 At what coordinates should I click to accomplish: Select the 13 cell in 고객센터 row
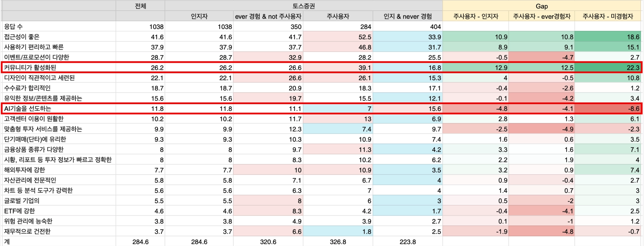tap(338, 119)
